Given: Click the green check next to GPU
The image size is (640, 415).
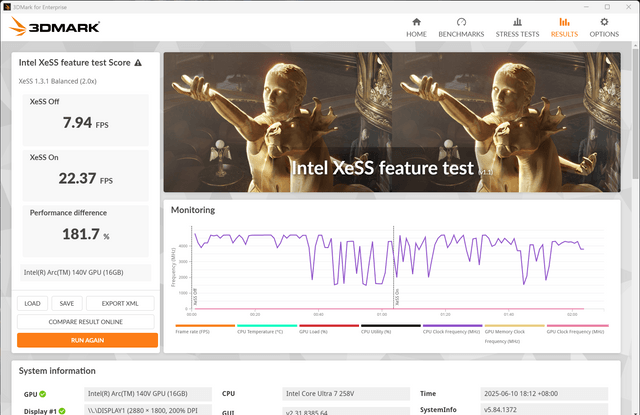Looking at the screenshot, I should tap(42, 394).
